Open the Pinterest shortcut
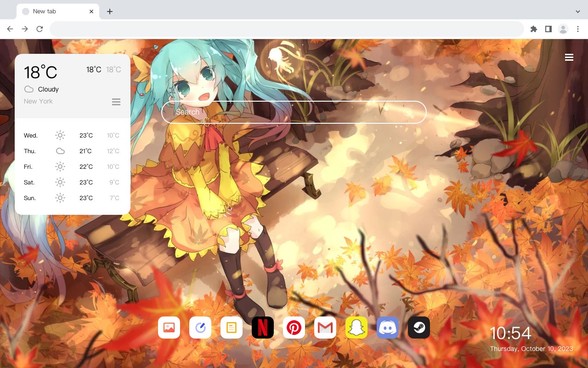Viewport: 588px width, 368px height. click(x=294, y=328)
